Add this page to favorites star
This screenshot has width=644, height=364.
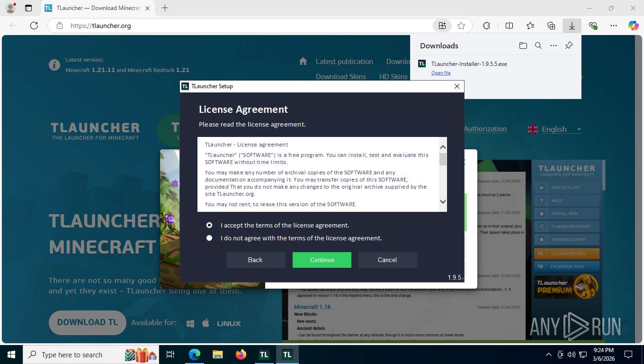coord(461,26)
